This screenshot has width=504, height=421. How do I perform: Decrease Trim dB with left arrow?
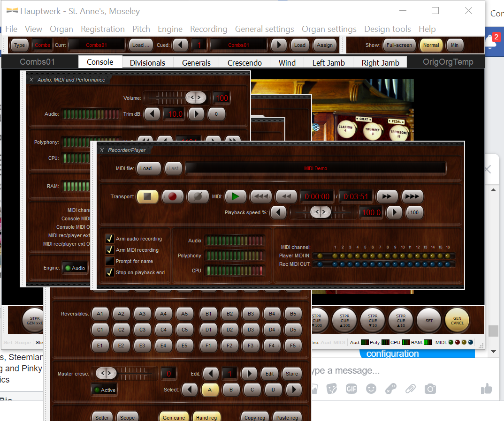(x=152, y=113)
